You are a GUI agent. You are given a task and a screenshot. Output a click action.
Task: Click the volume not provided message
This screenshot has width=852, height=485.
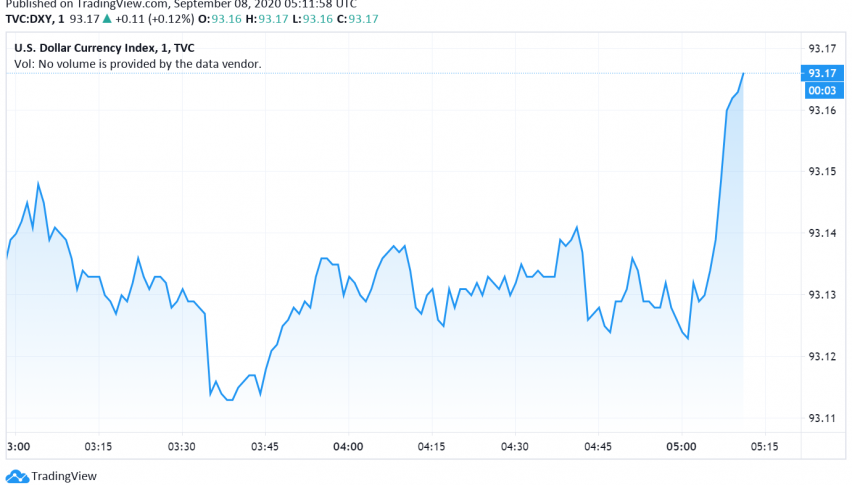pos(137,64)
